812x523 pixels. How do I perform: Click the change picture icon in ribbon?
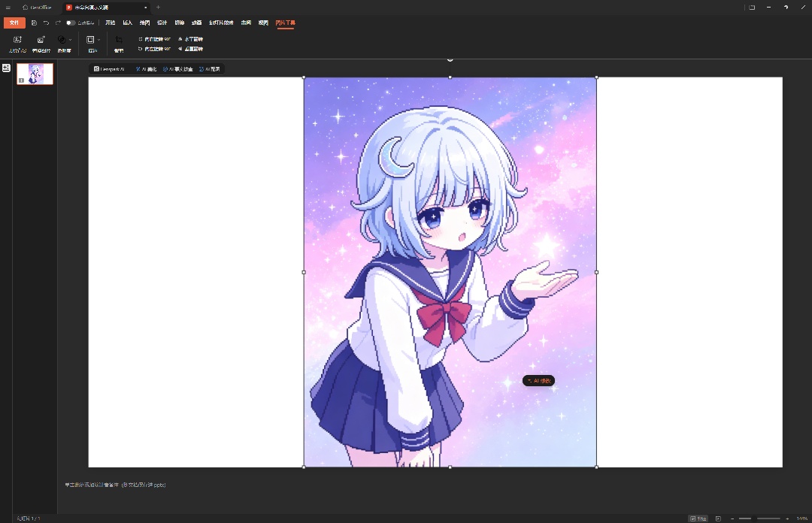coord(41,40)
